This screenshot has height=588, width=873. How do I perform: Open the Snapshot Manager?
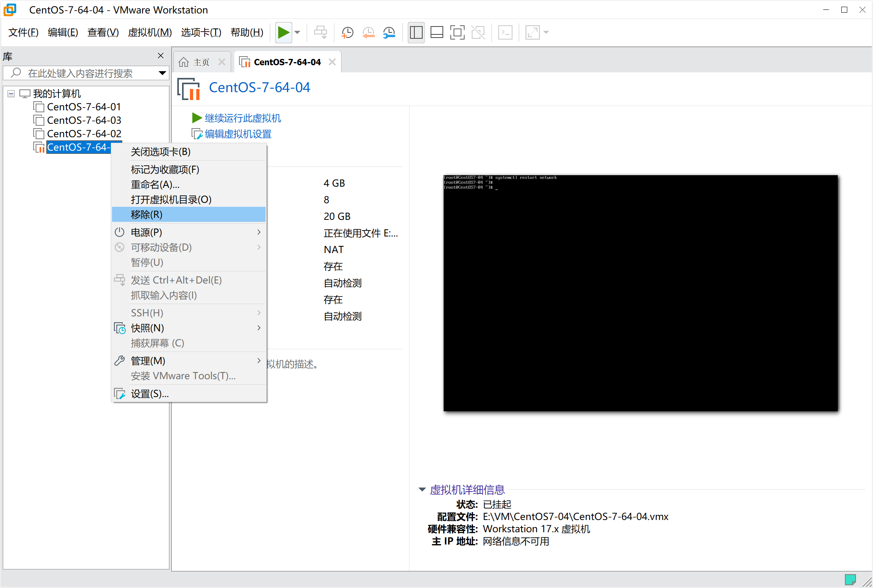(x=389, y=32)
